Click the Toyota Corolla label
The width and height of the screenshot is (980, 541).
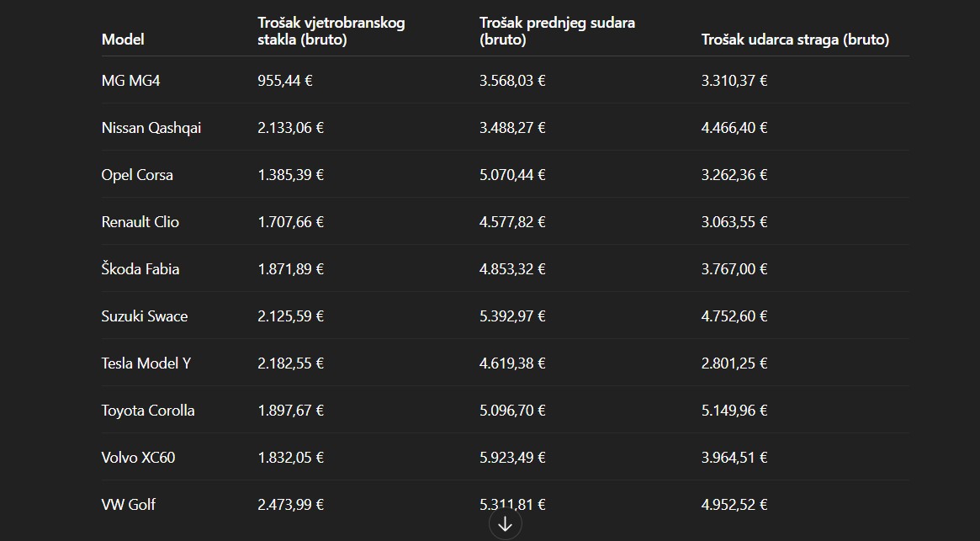point(148,410)
